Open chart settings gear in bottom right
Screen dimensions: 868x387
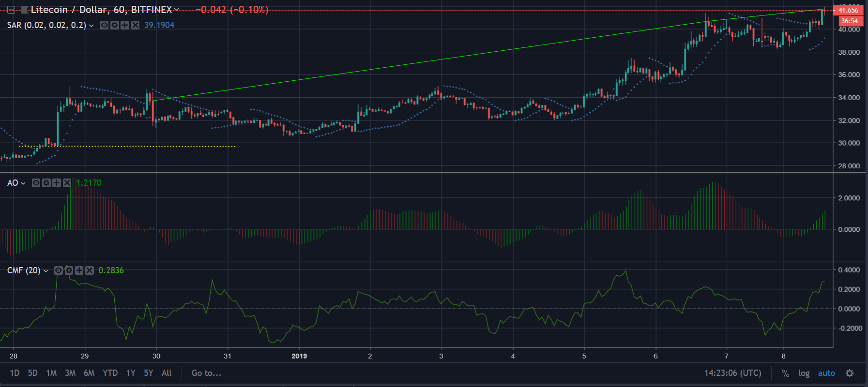[x=849, y=373]
